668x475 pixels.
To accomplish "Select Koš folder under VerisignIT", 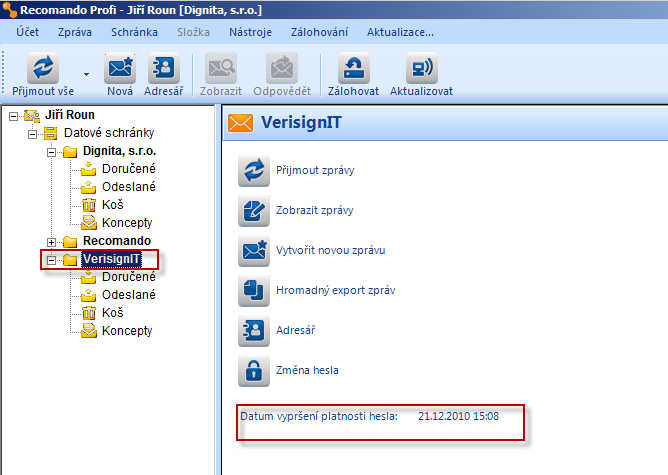I will tap(112, 313).
